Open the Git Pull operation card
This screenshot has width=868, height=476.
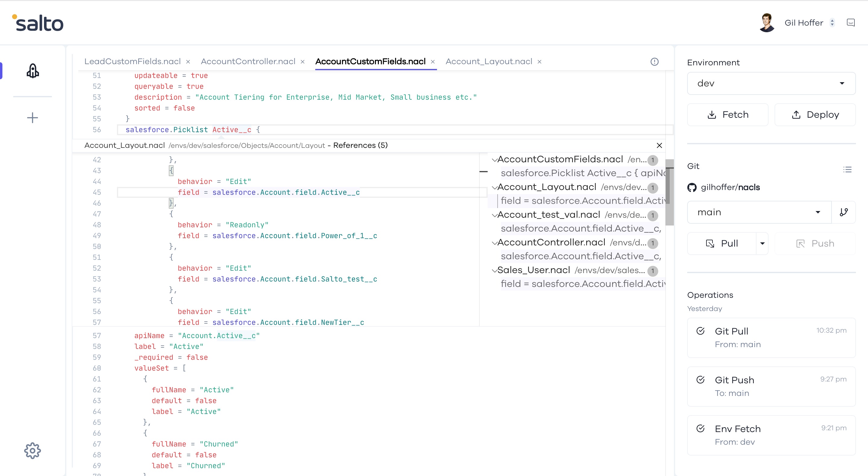(771, 338)
